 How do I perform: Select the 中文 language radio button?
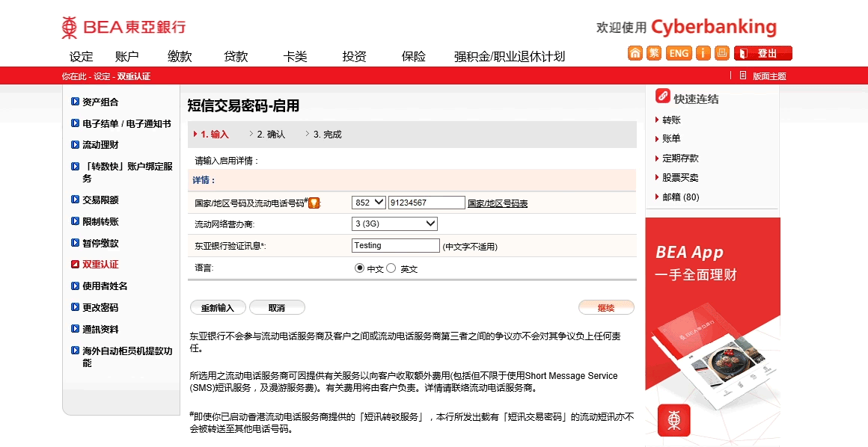point(359,268)
